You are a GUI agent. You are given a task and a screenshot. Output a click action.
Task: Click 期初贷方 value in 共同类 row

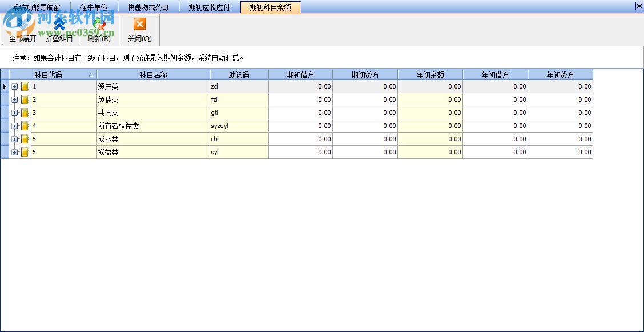pyautogui.click(x=365, y=113)
